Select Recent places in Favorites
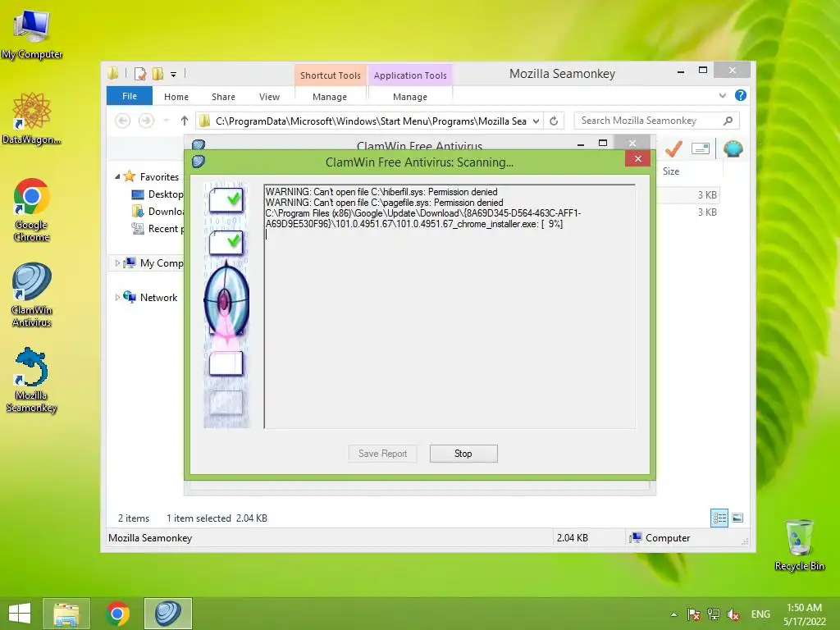The width and height of the screenshot is (840, 630). [x=157, y=229]
